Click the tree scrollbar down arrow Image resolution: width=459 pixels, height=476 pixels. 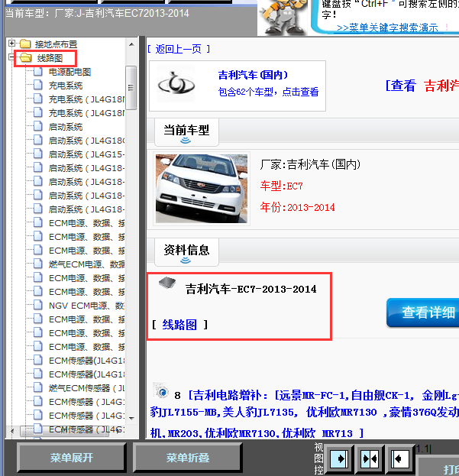[x=131, y=419]
